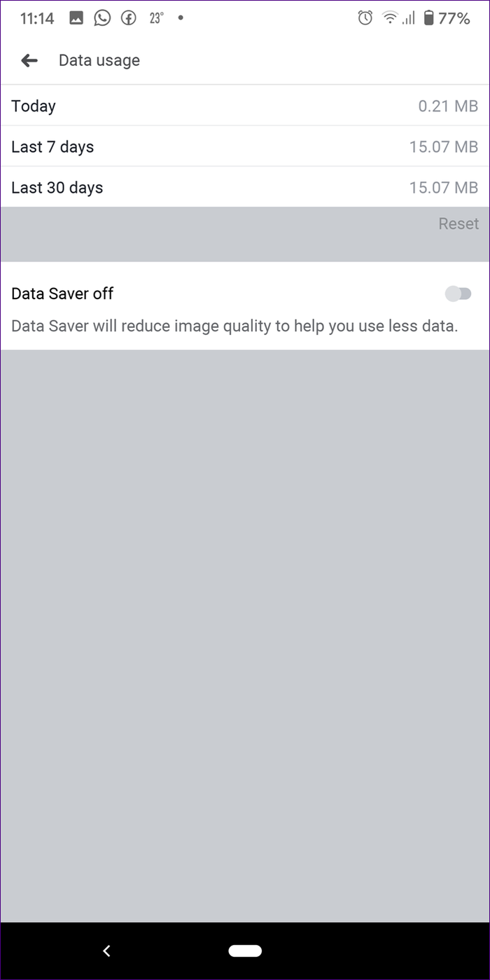Image resolution: width=490 pixels, height=980 pixels.
Task: Tap the image notification icon
Action: click(x=77, y=18)
